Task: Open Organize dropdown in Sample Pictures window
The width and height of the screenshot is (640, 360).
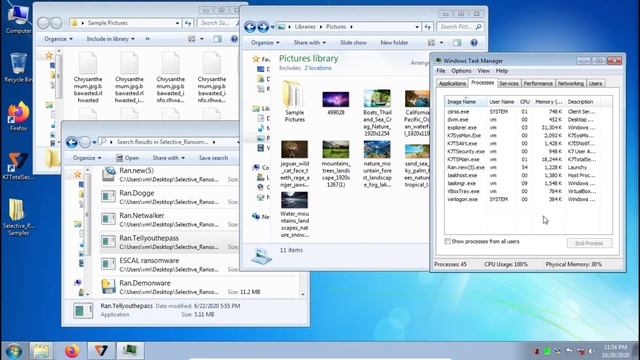Action: tap(58, 39)
